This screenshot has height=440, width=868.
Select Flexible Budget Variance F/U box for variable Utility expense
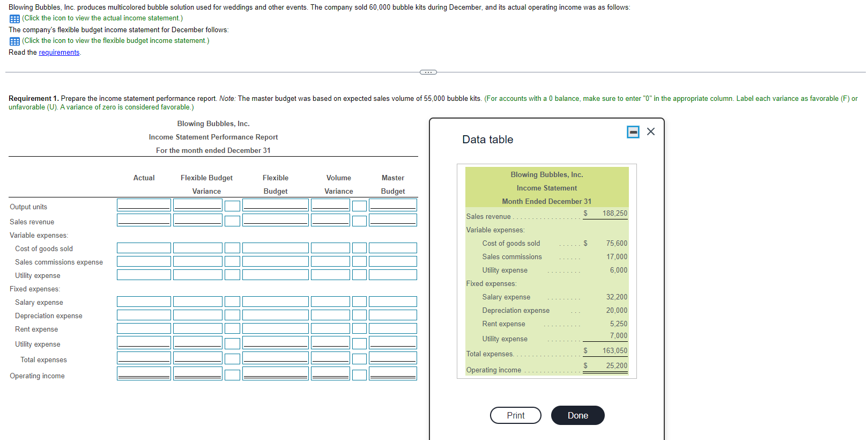pos(232,275)
